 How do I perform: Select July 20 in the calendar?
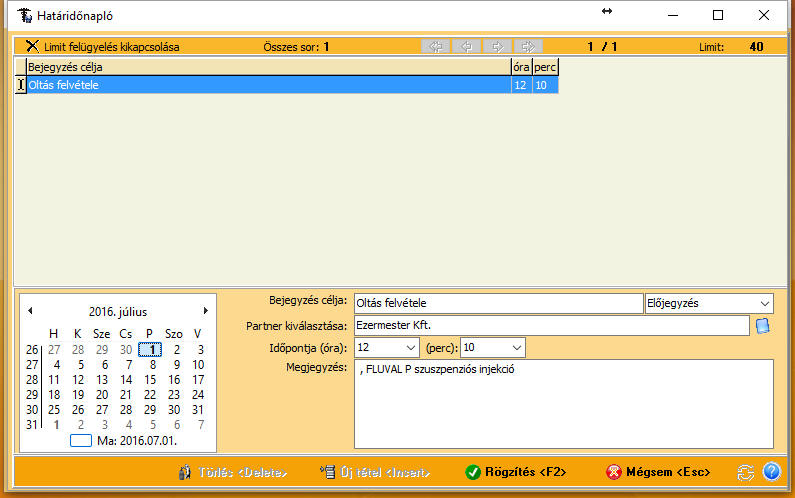coord(102,395)
